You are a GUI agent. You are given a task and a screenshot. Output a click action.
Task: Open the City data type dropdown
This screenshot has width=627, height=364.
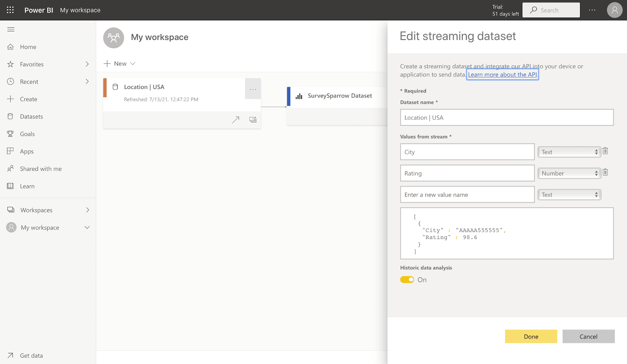(569, 152)
